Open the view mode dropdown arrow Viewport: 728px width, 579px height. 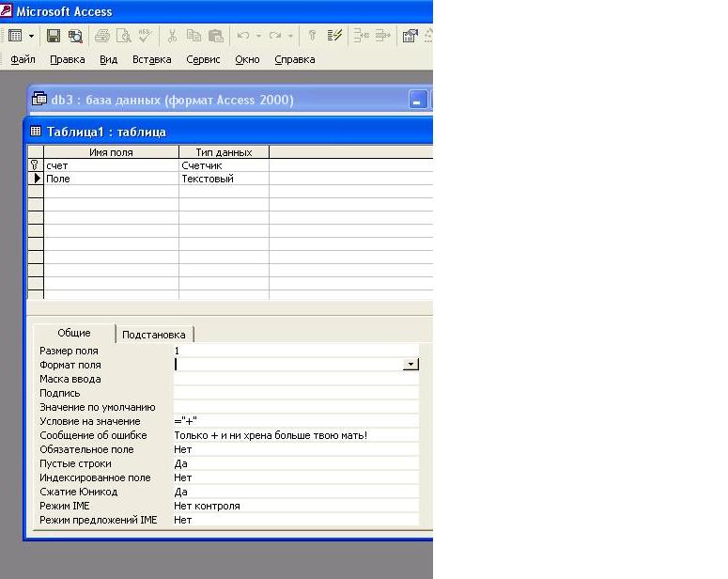click(31, 36)
